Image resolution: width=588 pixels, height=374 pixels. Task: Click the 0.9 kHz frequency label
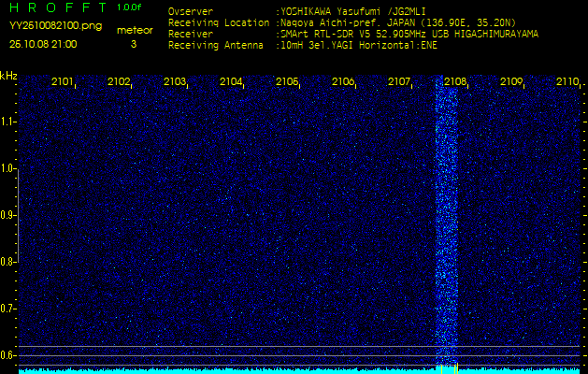tap(7, 215)
